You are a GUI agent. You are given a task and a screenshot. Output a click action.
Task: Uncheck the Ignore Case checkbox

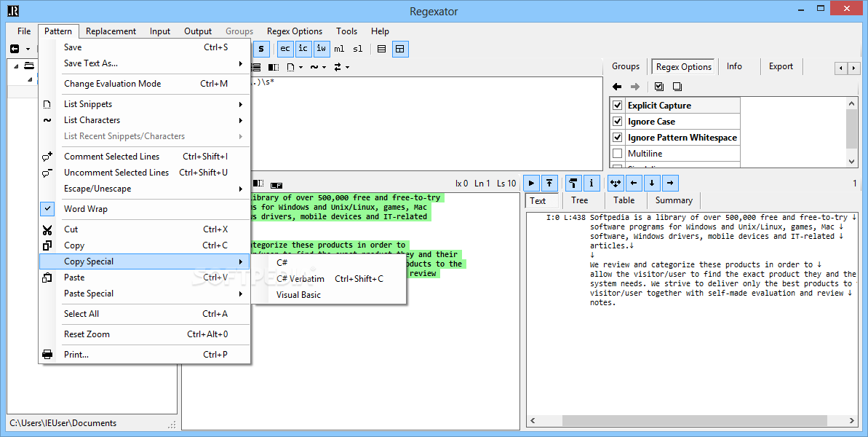[618, 122]
